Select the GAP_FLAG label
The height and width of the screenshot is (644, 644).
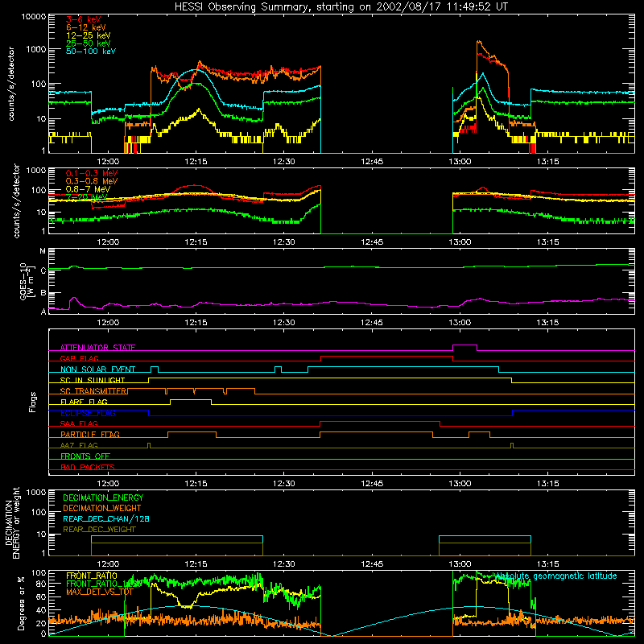click(80, 358)
